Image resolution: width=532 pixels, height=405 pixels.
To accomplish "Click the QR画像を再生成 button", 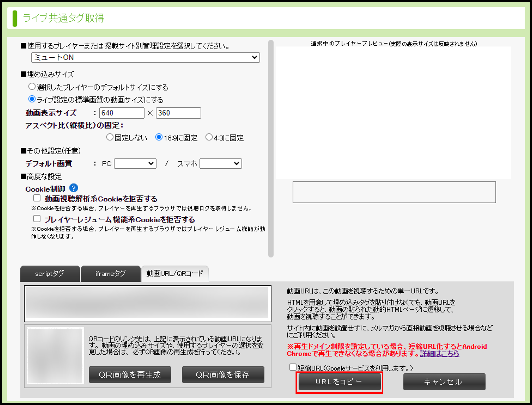I will 130,375.
